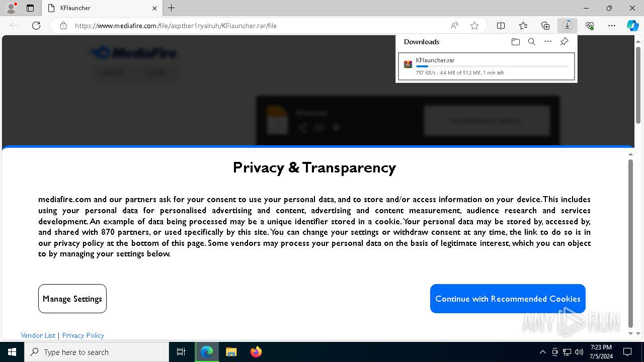This screenshot has height=362, width=644.
Task: Open the clock showing 7:23 PM
Action: tap(601, 352)
